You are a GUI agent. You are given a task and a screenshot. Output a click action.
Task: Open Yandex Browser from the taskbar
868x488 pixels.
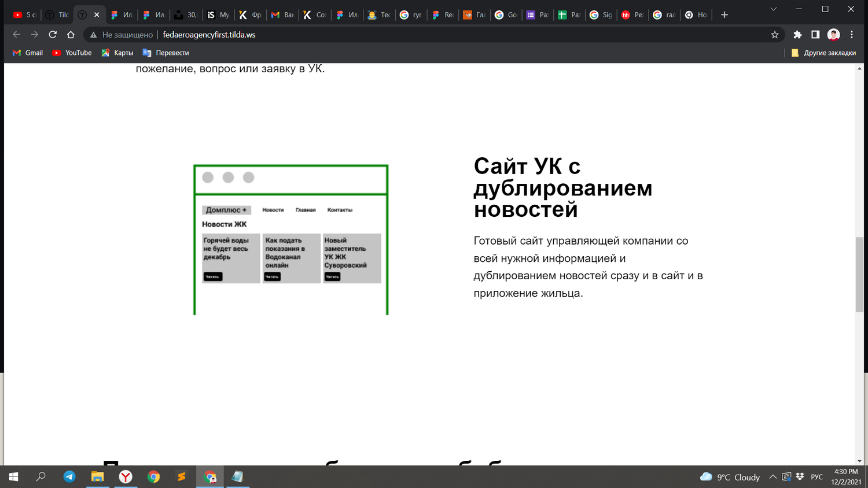coord(126,476)
